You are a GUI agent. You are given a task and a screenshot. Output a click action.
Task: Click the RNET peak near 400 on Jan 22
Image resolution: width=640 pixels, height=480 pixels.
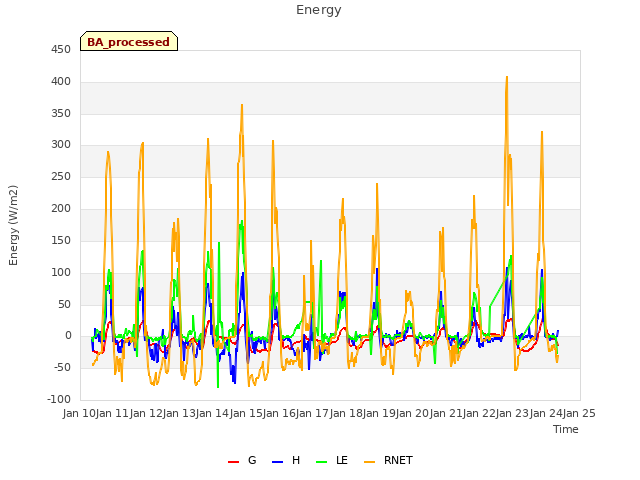click(x=507, y=78)
